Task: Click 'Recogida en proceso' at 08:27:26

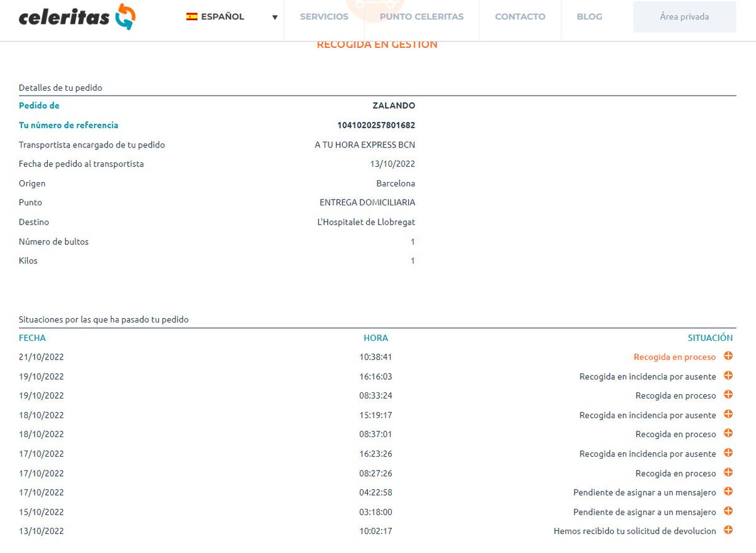Action: pos(676,474)
